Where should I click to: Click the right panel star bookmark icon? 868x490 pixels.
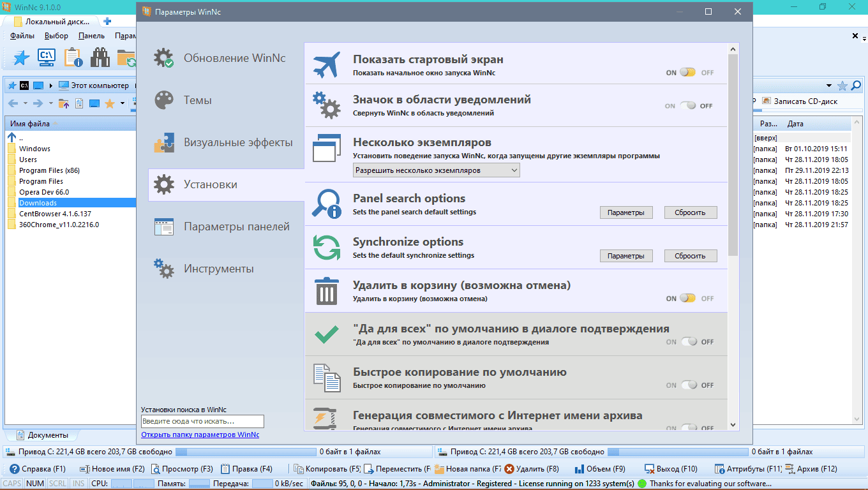click(842, 85)
